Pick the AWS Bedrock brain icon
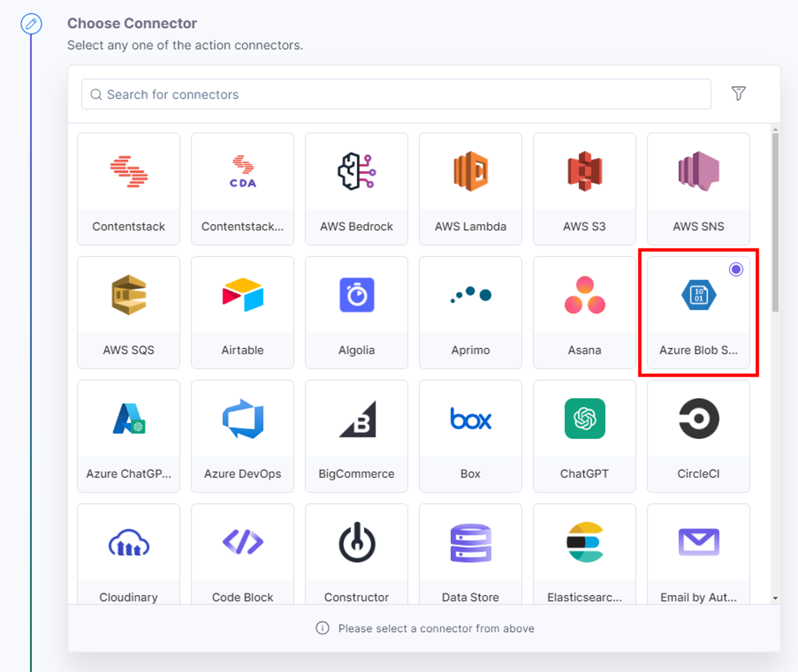Screen dimensions: 798x672 click(356, 172)
